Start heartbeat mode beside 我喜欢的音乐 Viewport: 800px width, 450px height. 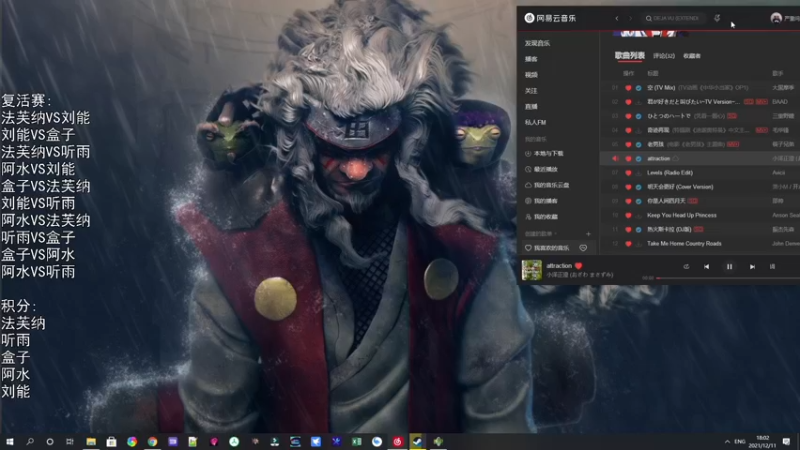coord(583,248)
